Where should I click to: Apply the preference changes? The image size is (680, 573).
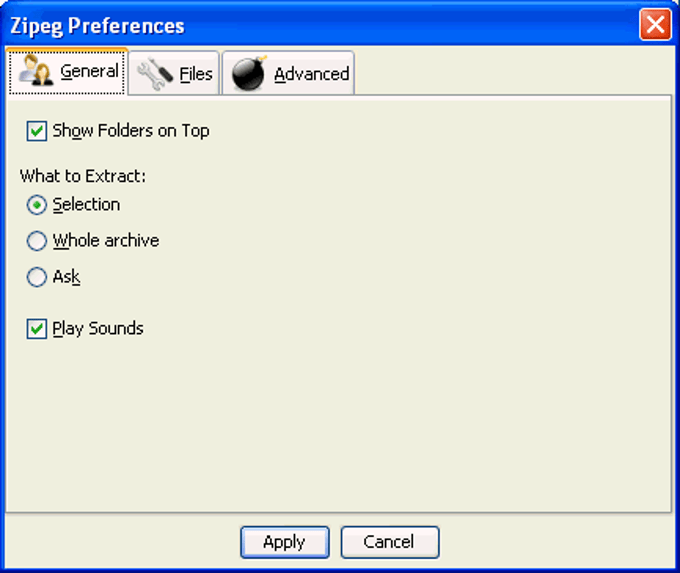pos(284,542)
